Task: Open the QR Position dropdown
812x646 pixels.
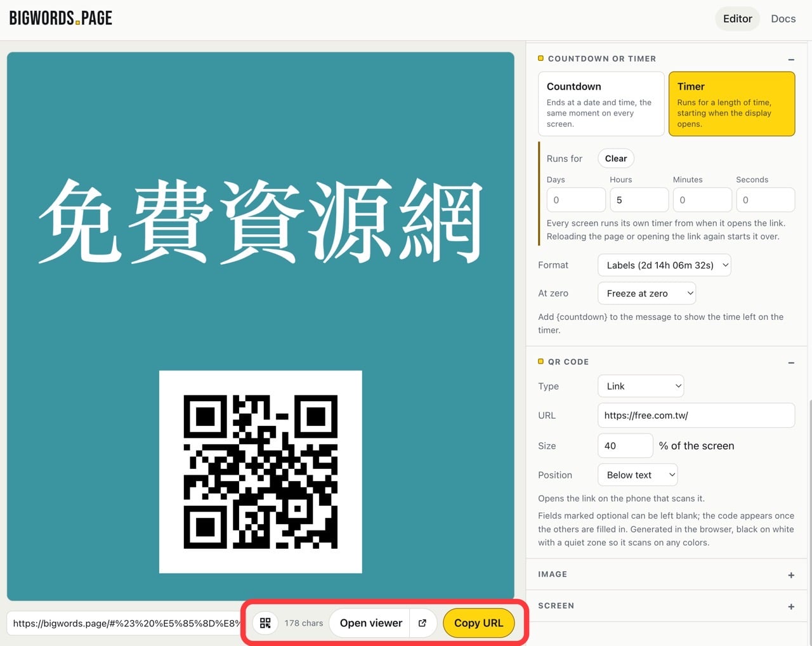Action: (x=638, y=475)
